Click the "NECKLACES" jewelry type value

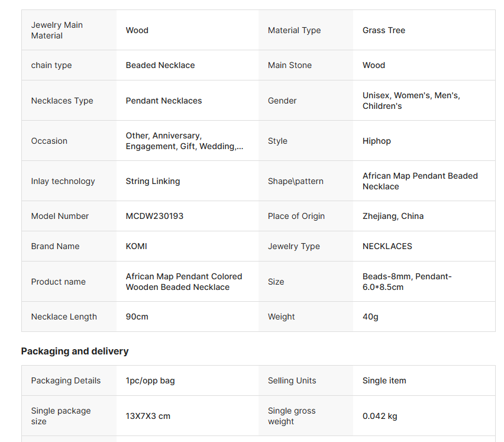387,246
